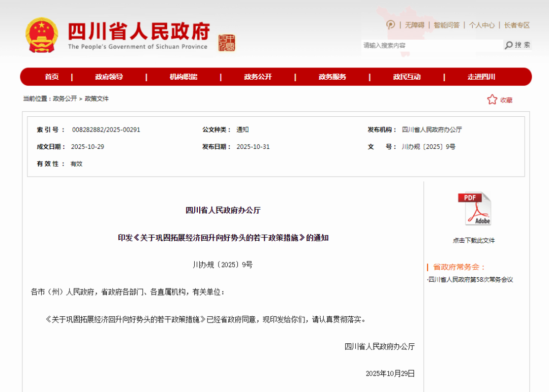This screenshot has width=549, height=392.
Task: Click the star 收藏 favorite icon
Action: tap(492, 100)
